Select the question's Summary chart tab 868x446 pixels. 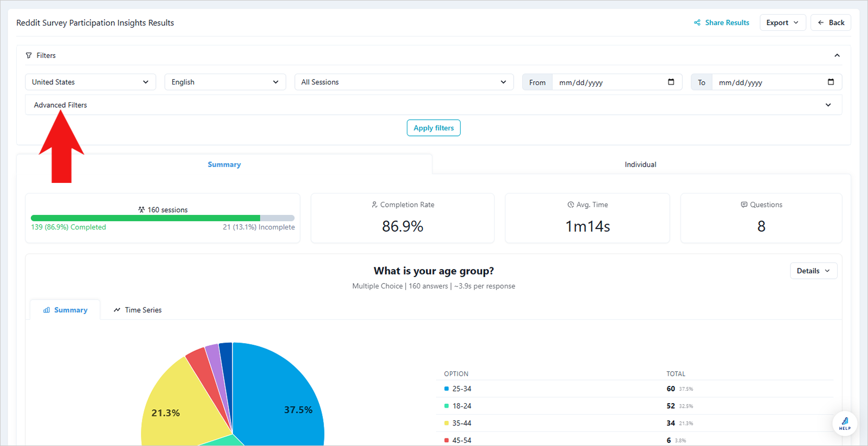(x=65, y=310)
